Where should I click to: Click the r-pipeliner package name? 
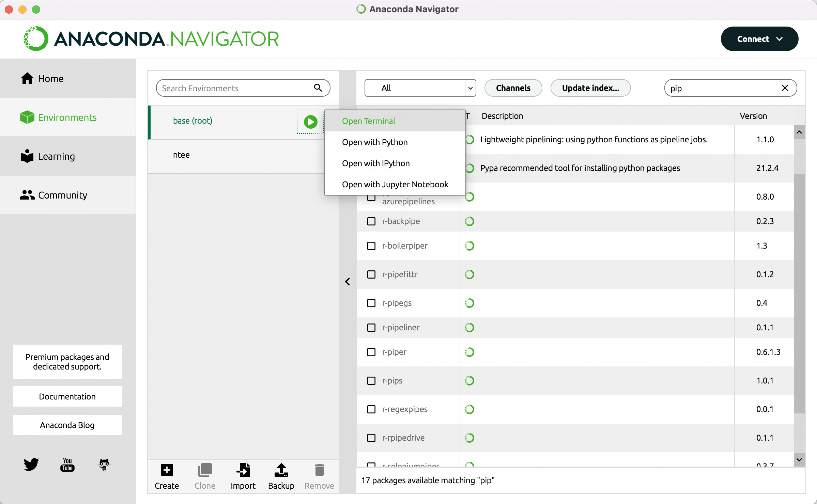pyautogui.click(x=401, y=327)
